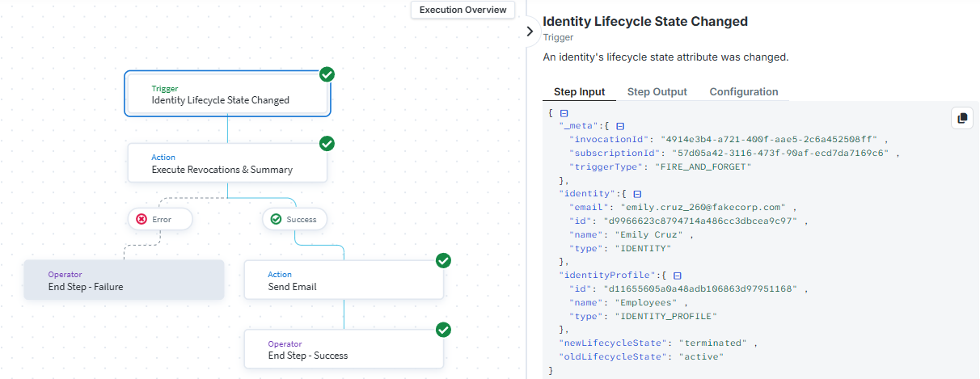Screen dimensions: 980x379
Task: Select the End Step - Success operator node
Action: click(x=344, y=348)
